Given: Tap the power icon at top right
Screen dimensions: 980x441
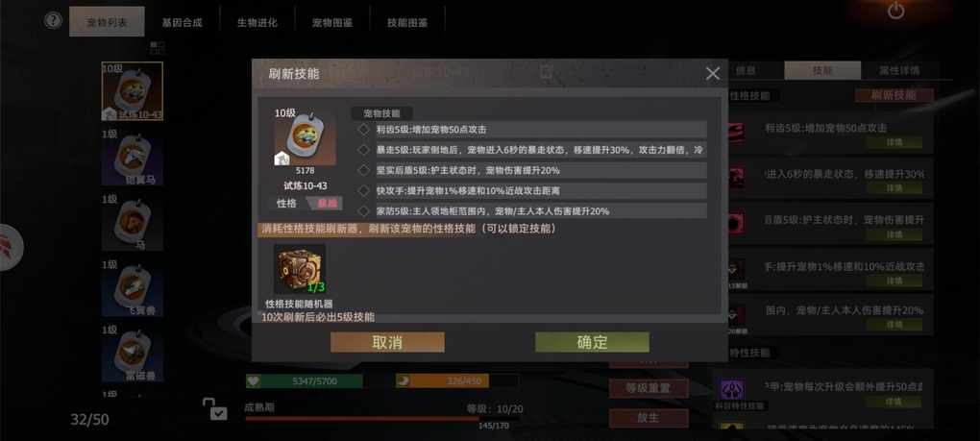Looking at the screenshot, I should click(896, 11).
